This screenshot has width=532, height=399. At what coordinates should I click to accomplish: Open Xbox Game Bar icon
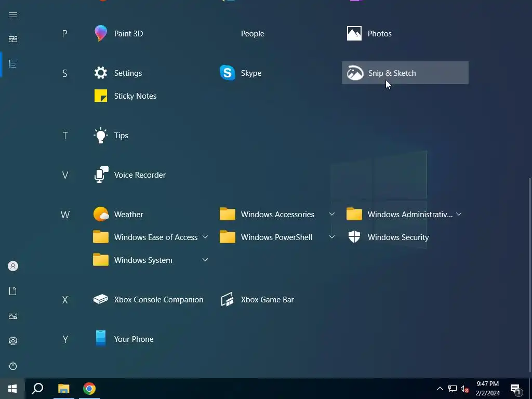pos(228,299)
